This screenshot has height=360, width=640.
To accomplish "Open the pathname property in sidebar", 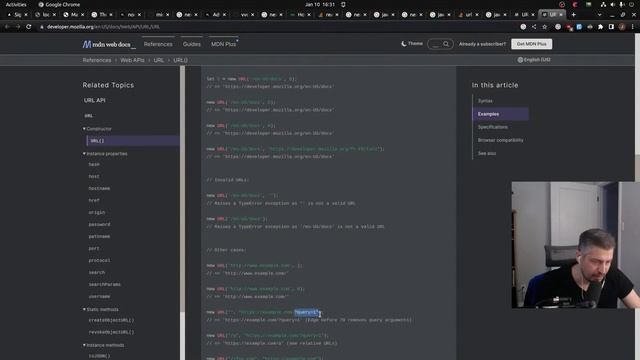I will coord(99,236).
